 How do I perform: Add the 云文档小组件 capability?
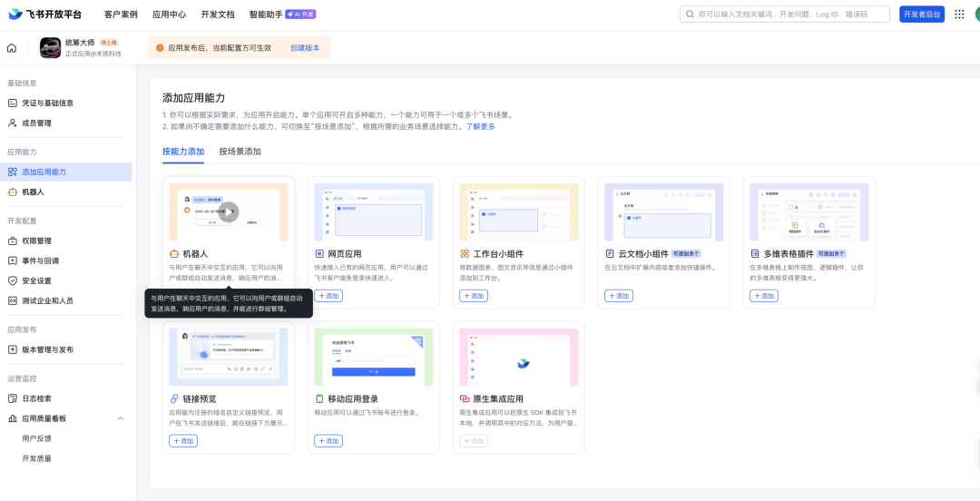click(x=619, y=296)
